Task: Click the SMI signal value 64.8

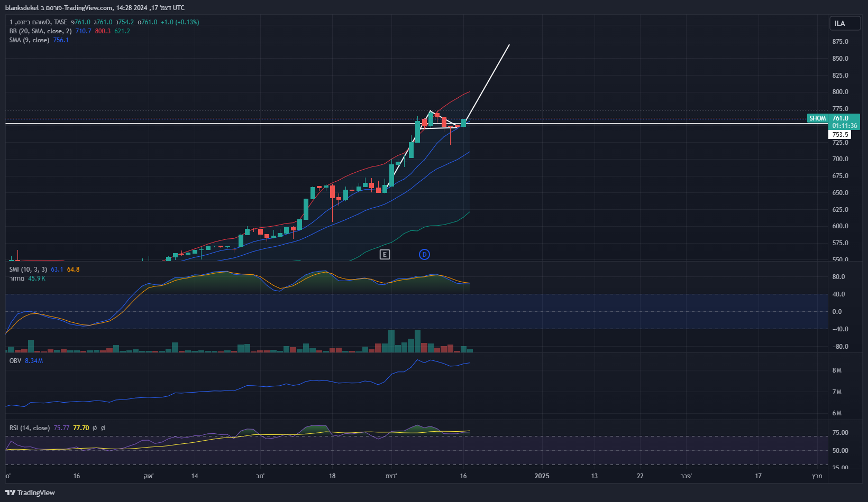Action: pyautogui.click(x=74, y=269)
